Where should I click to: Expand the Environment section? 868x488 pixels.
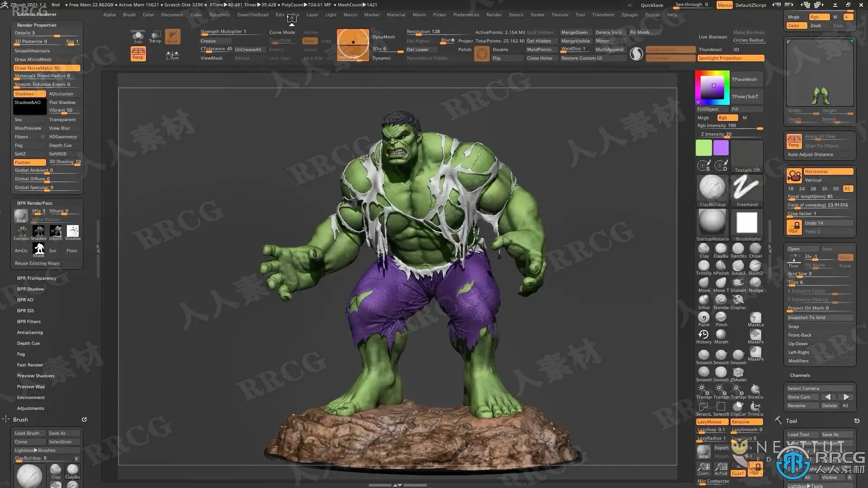click(x=31, y=398)
